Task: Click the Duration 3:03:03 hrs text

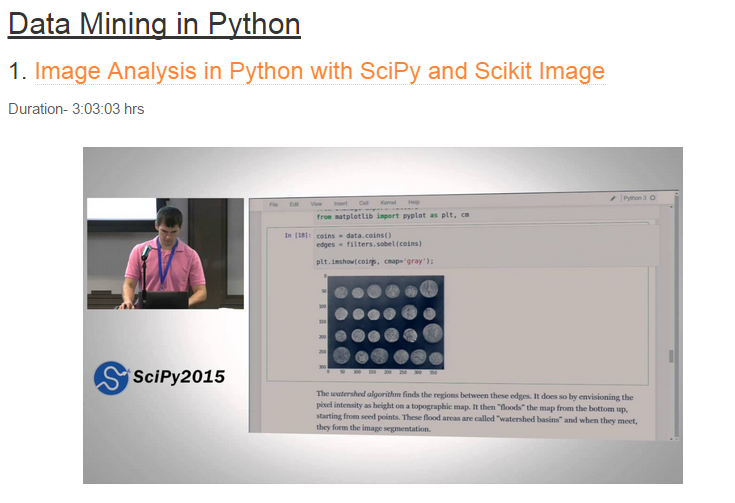Action: pyautogui.click(x=76, y=109)
